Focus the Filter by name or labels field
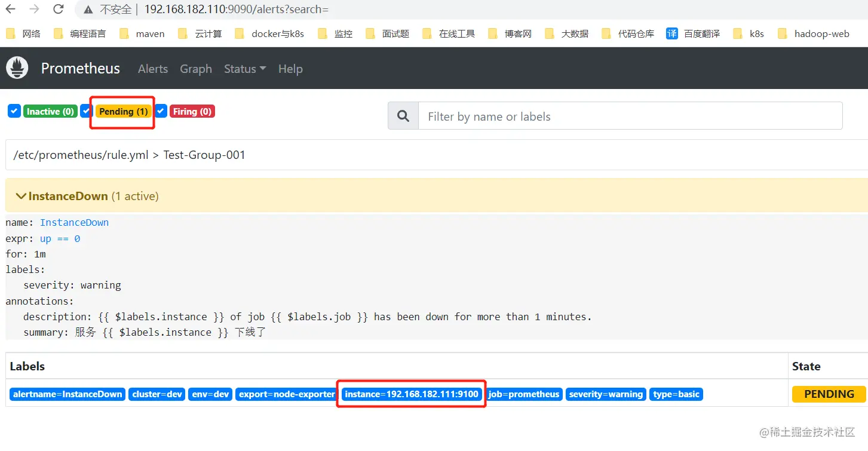 click(x=631, y=116)
